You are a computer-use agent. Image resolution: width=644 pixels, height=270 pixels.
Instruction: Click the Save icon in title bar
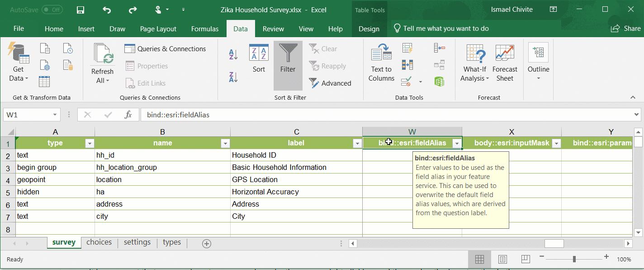tap(80, 10)
